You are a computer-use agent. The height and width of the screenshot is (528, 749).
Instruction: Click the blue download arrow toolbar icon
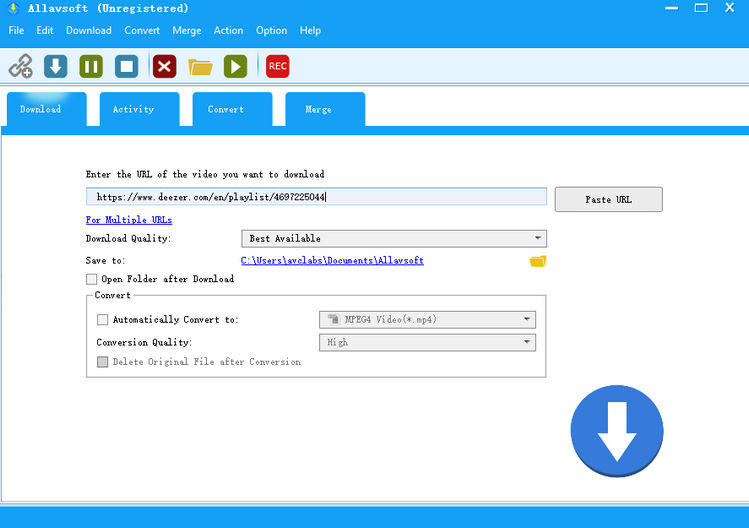point(56,66)
